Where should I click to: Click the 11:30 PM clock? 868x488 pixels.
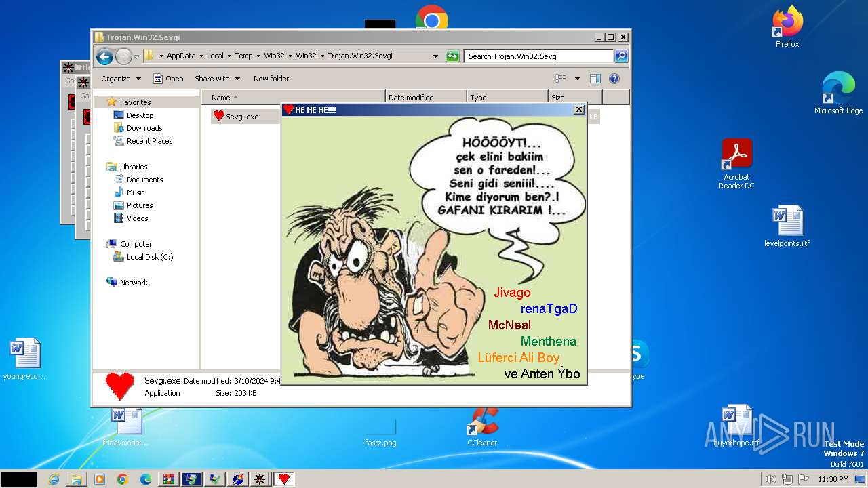tap(833, 479)
